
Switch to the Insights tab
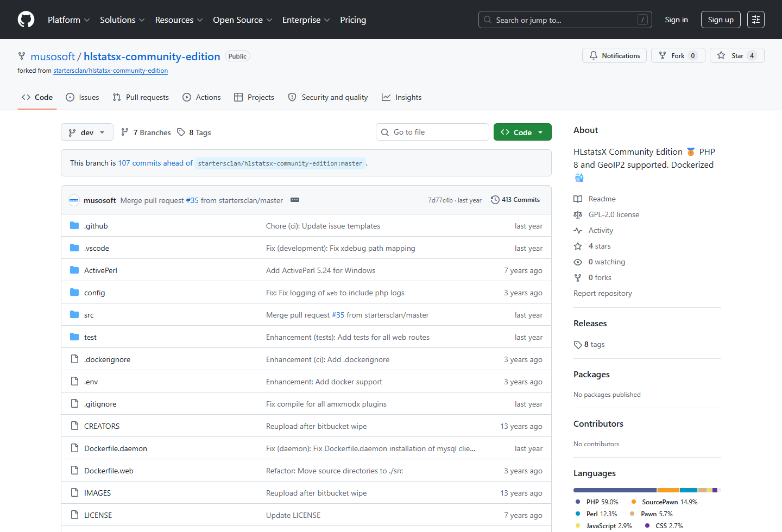401,97
